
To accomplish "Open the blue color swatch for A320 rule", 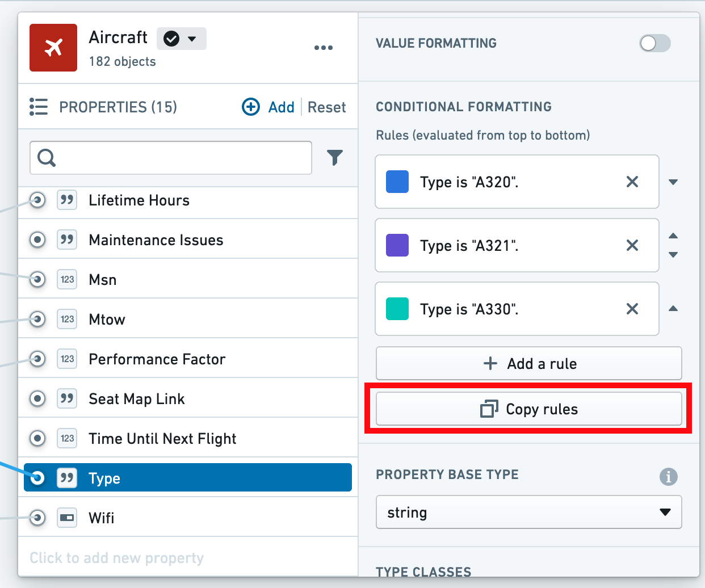I will 397,182.
